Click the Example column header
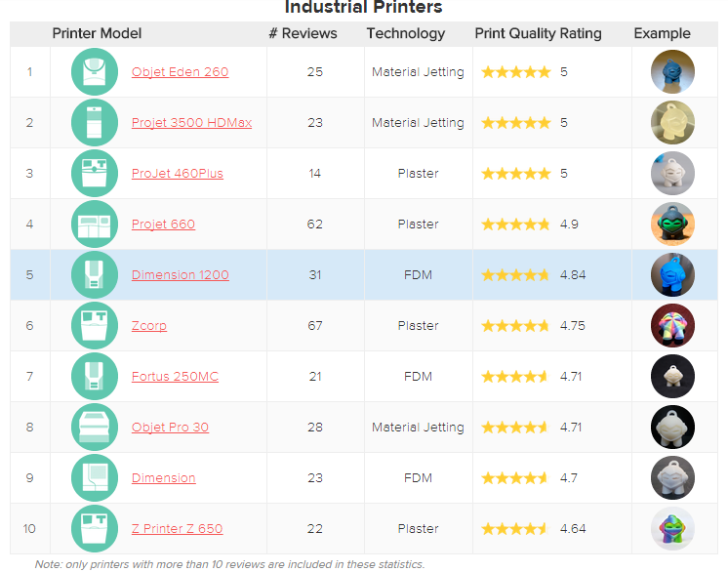This screenshot has height=572, width=728. pyautogui.click(x=662, y=33)
